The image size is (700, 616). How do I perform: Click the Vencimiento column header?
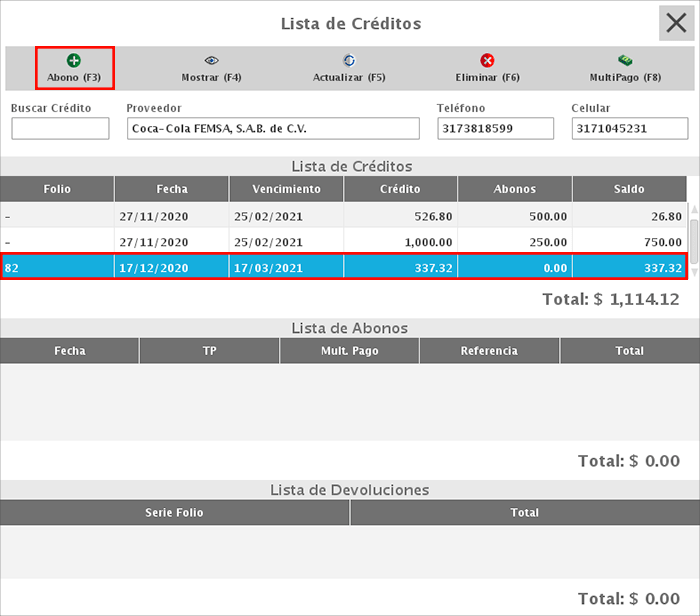(286, 189)
